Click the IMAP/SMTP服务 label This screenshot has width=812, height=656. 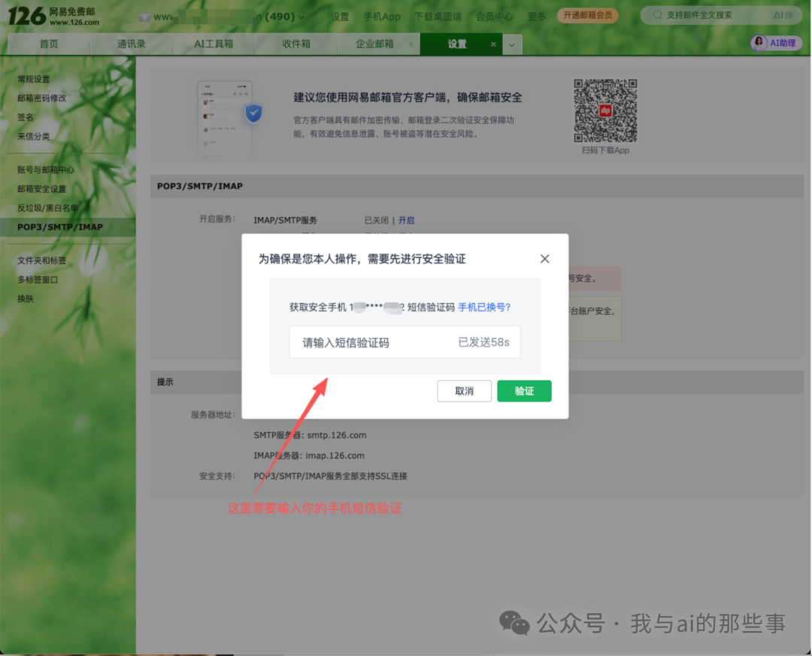point(286,220)
